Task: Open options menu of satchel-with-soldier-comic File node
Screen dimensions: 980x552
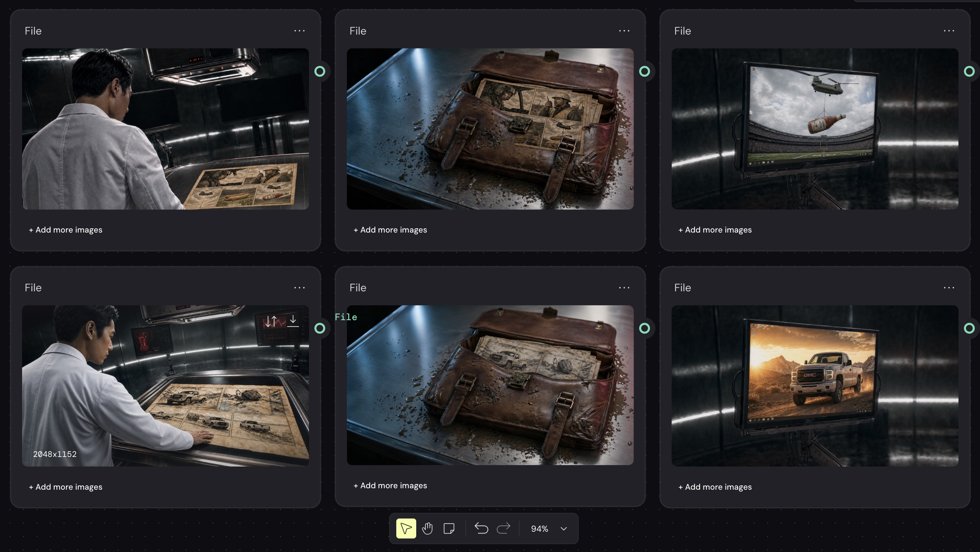Action: pos(624,31)
